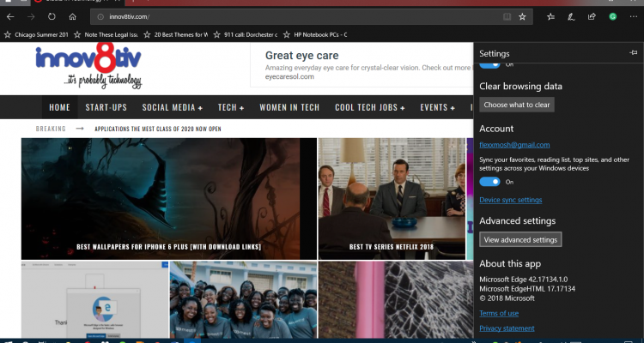The image size is (644, 343).
Task: Open Note These Legal Issu favorite
Action: [x=106, y=35]
